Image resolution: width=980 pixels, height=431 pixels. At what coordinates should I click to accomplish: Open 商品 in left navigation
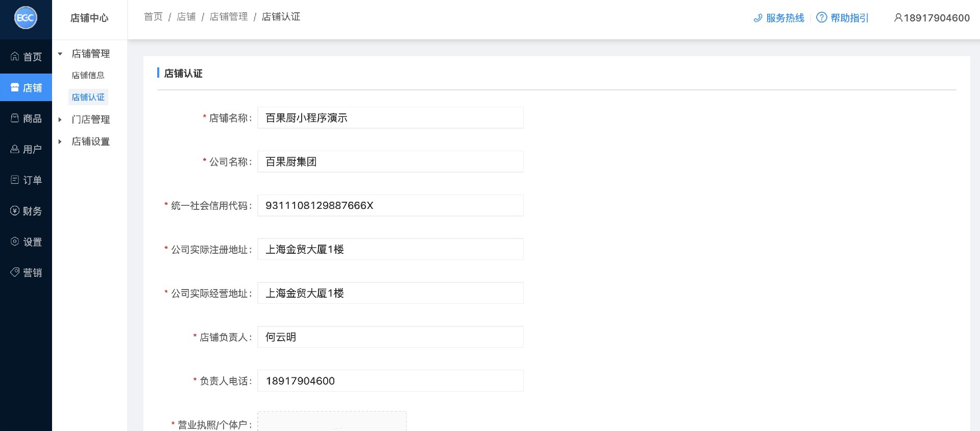pyautogui.click(x=26, y=118)
